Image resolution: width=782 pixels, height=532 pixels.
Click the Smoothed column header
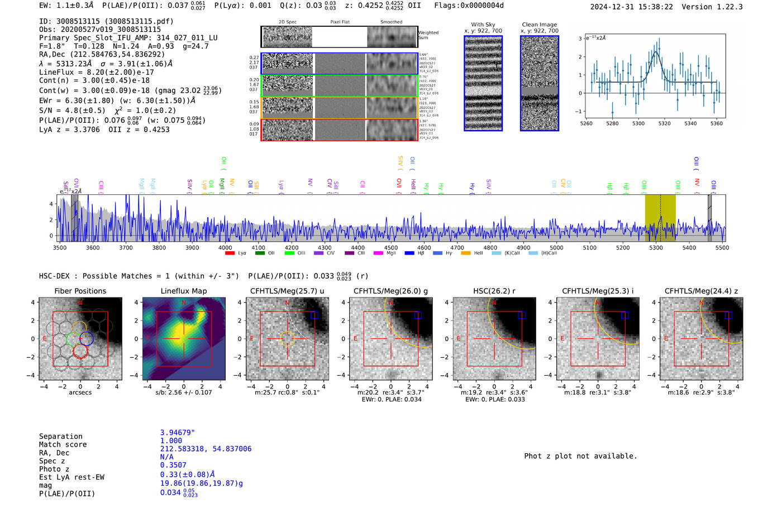(x=391, y=22)
